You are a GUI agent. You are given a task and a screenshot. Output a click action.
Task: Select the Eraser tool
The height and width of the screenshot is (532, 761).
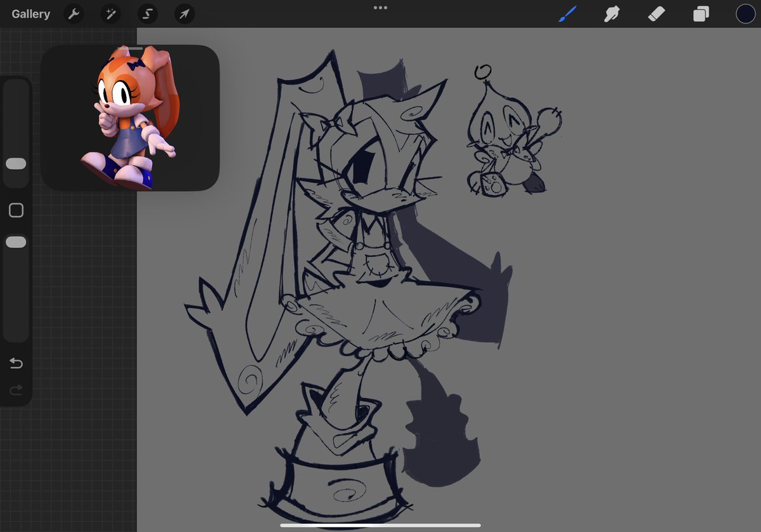(x=656, y=14)
